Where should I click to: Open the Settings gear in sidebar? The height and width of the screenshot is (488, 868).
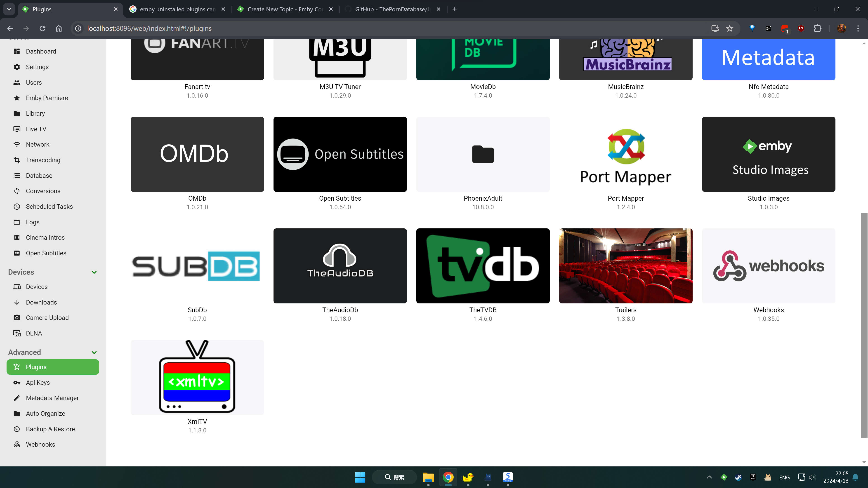[37, 67]
